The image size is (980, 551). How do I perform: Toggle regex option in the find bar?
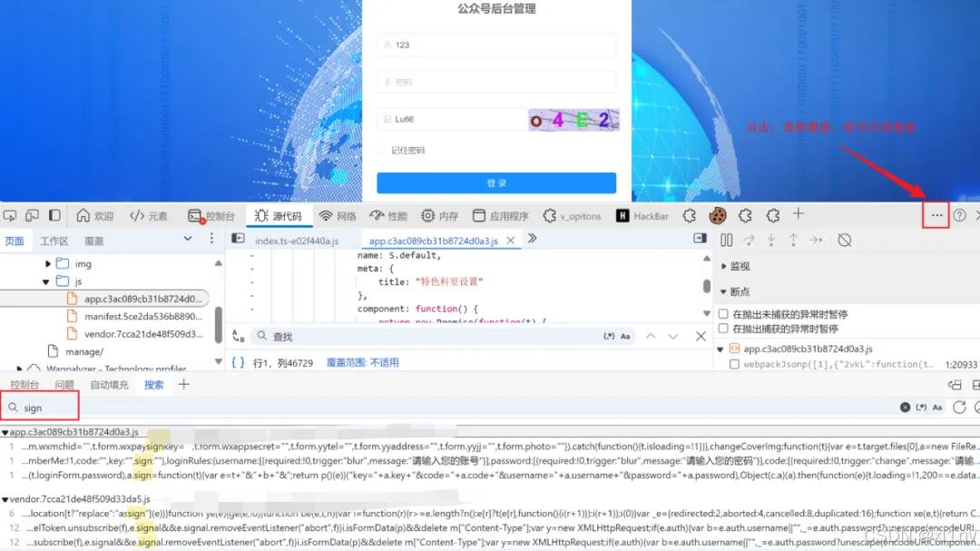[x=609, y=337]
